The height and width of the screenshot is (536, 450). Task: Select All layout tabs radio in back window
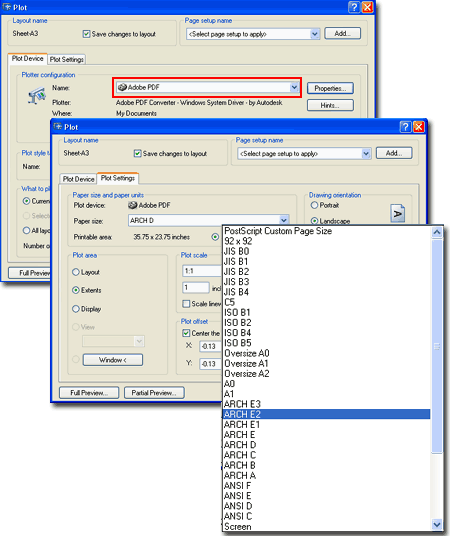click(x=26, y=230)
